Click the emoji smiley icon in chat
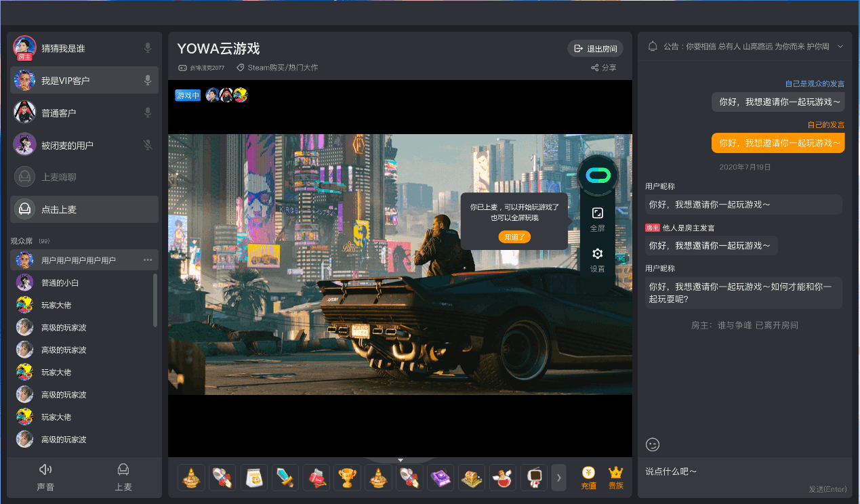The image size is (860, 504). pyautogui.click(x=653, y=444)
